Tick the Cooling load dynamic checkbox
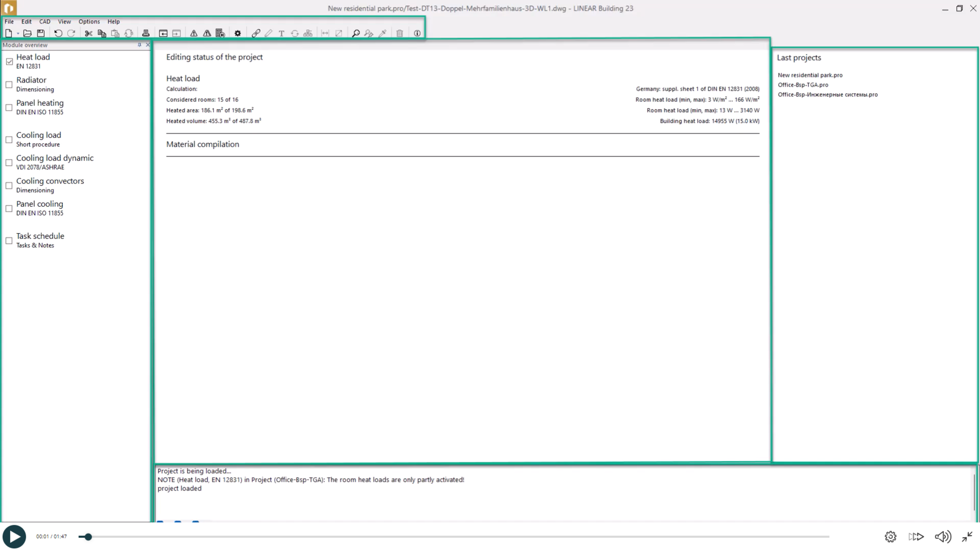Screen dimensions: 980x551 point(9,163)
